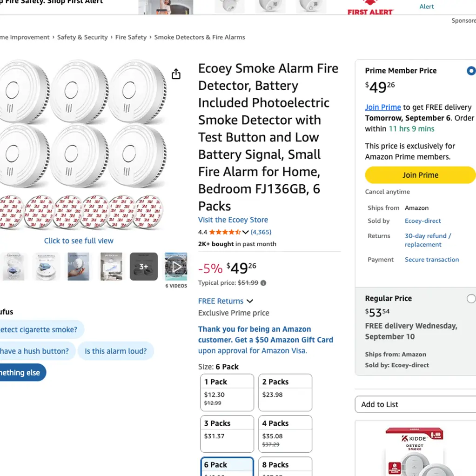Screen dimensions: 476x476
Task: Select the Prime Member Price radio button
Action: coord(471,71)
